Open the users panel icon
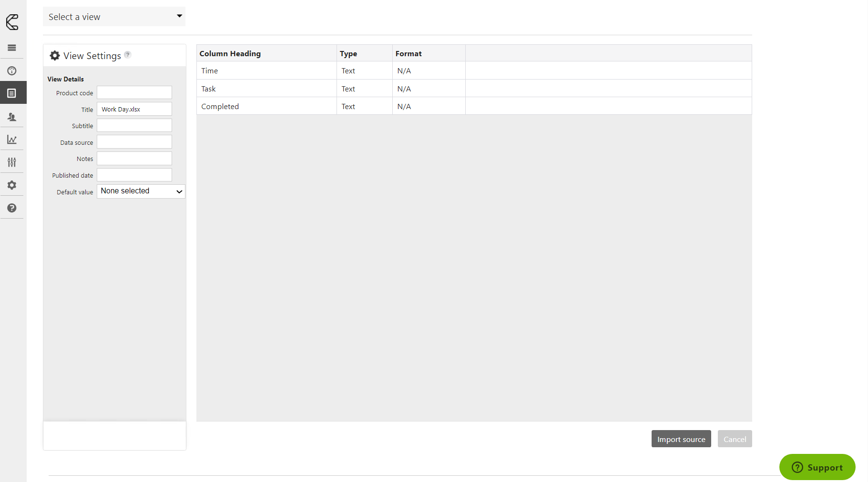This screenshot has height=482, width=868. (12, 117)
